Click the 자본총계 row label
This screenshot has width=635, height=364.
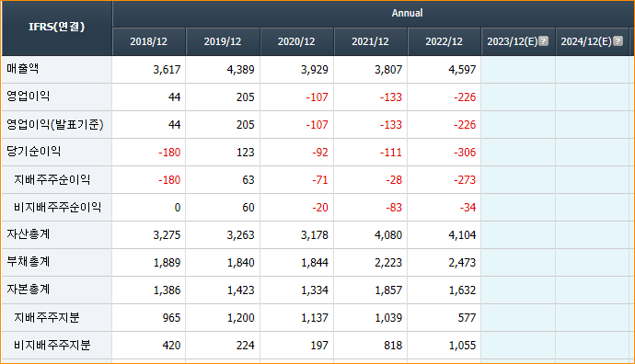(29, 290)
